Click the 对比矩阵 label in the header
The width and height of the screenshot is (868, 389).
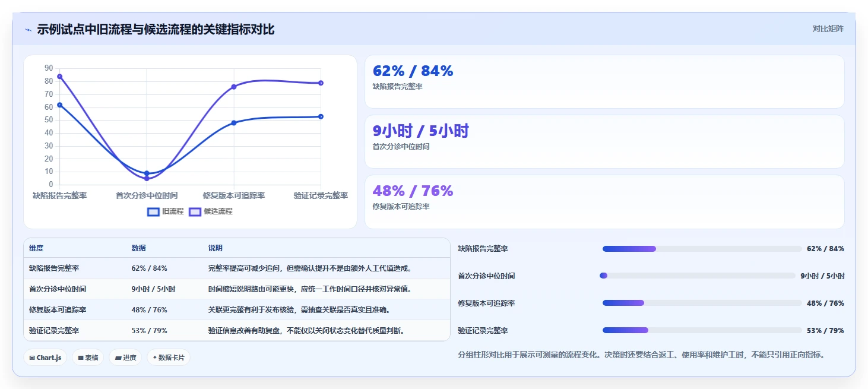pos(828,29)
